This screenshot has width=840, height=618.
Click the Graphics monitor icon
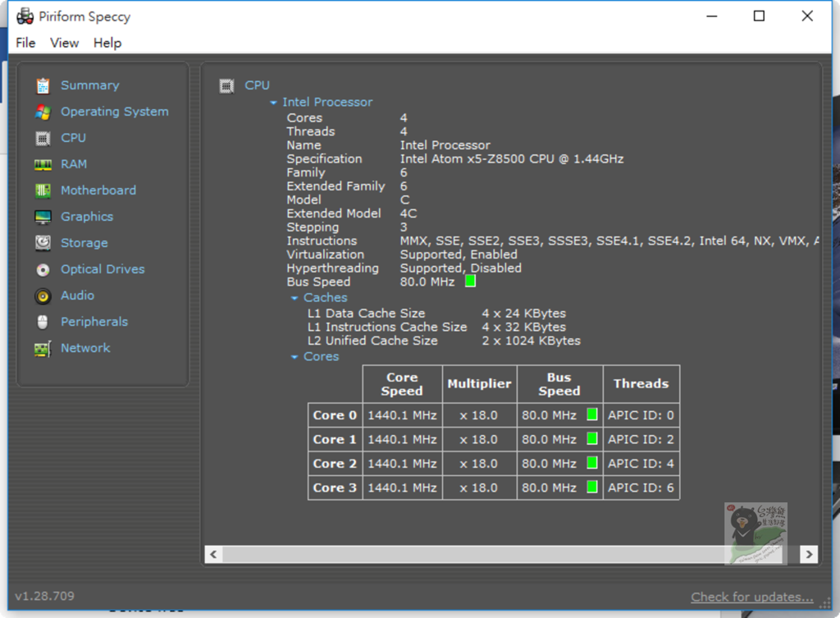[x=43, y=217]
